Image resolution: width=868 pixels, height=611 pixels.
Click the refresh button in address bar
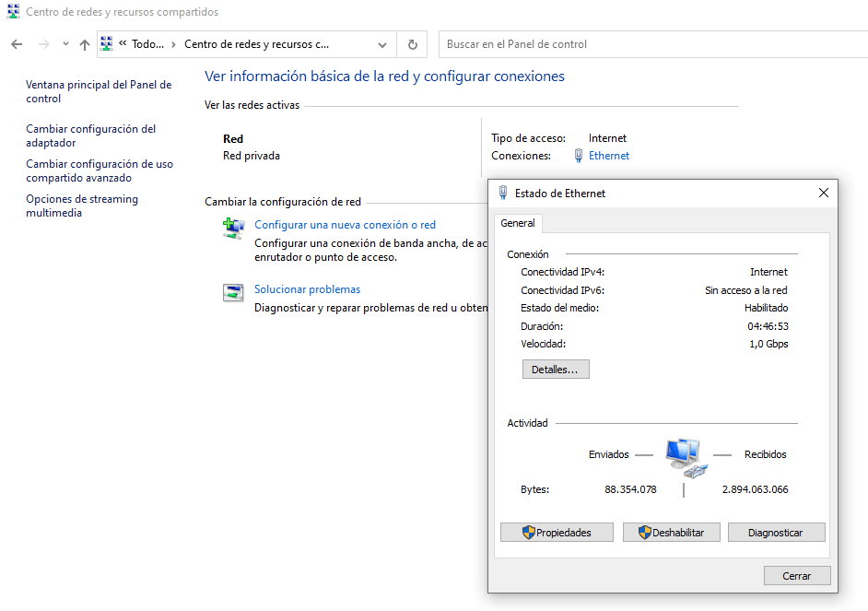pyautogui.click(x=412, y=44)
